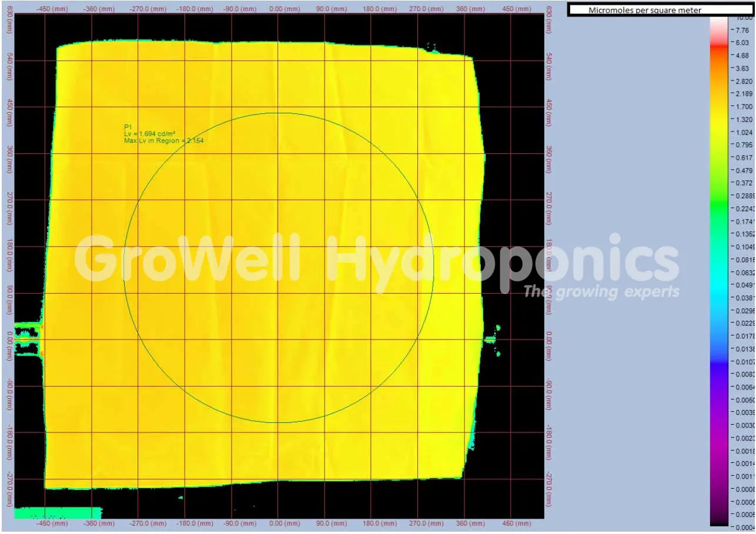The image size is (756, 534).
Task: Click the 1.700 color scale label
Action: pyautogui.click(x=743, y=107)
